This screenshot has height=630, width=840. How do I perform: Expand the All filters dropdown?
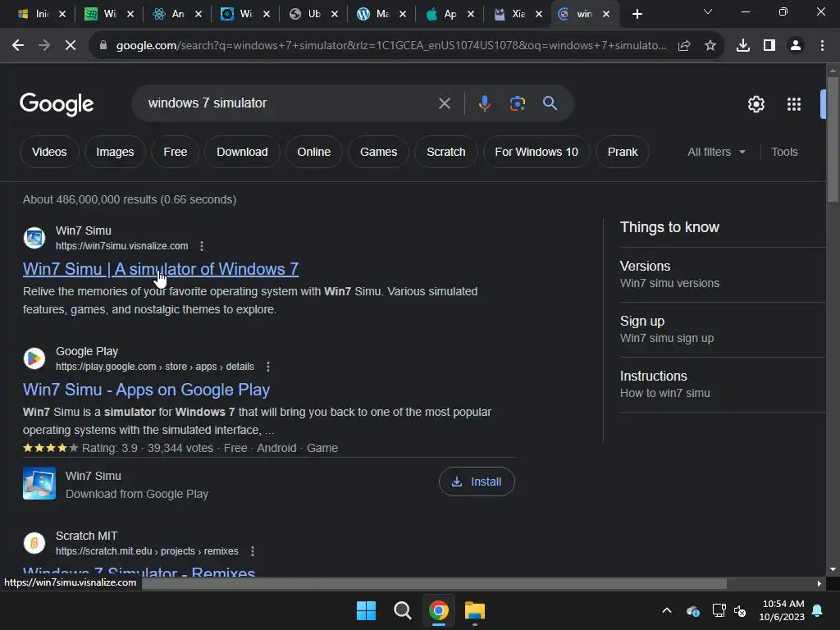pyautogui.click(x=716, y=152)
